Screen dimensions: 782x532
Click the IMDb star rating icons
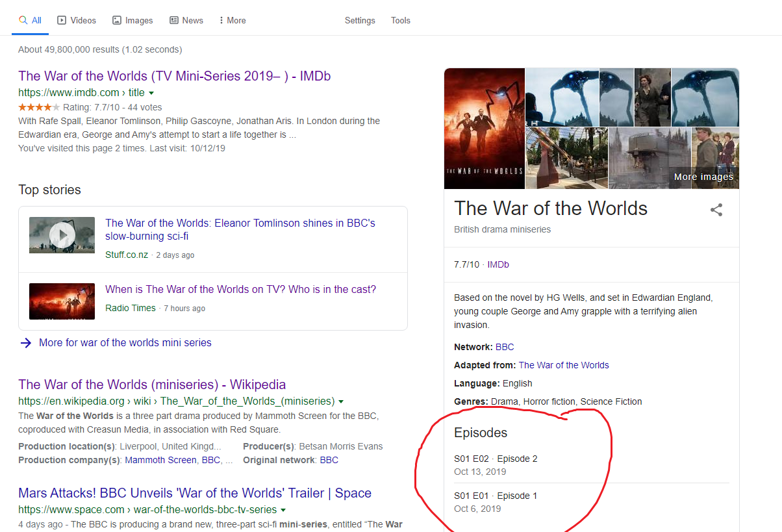click(39, 107)
